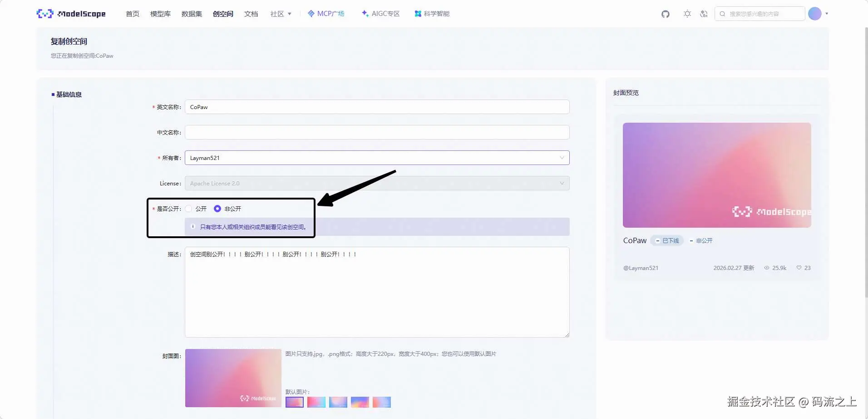
Task: Go to 首页 in the navigation bar
Action: (x=133, y=14)
